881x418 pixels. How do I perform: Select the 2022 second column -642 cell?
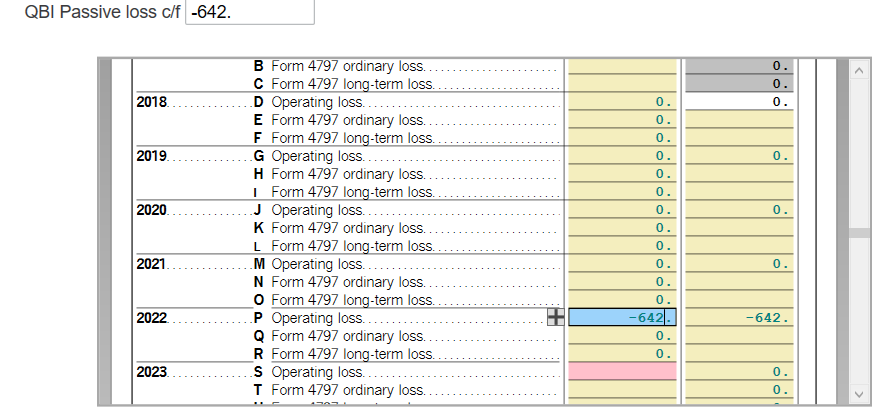[x=739, y=318]
